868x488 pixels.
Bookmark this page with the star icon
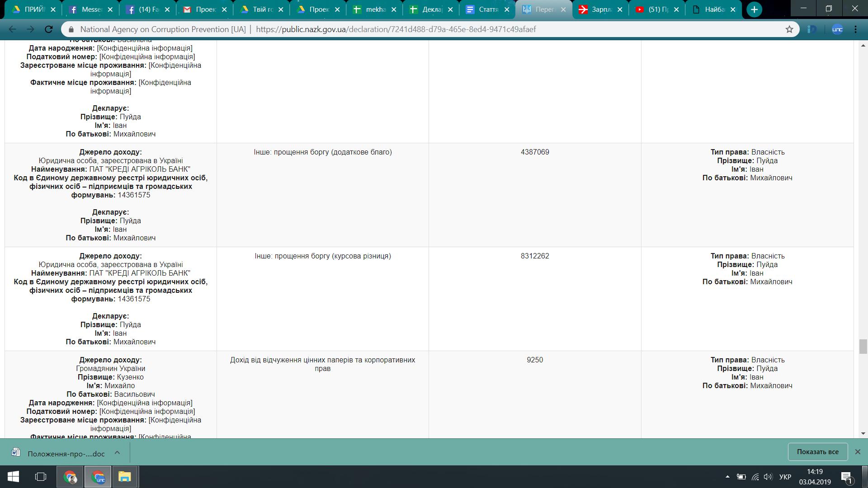coord(789,29)
